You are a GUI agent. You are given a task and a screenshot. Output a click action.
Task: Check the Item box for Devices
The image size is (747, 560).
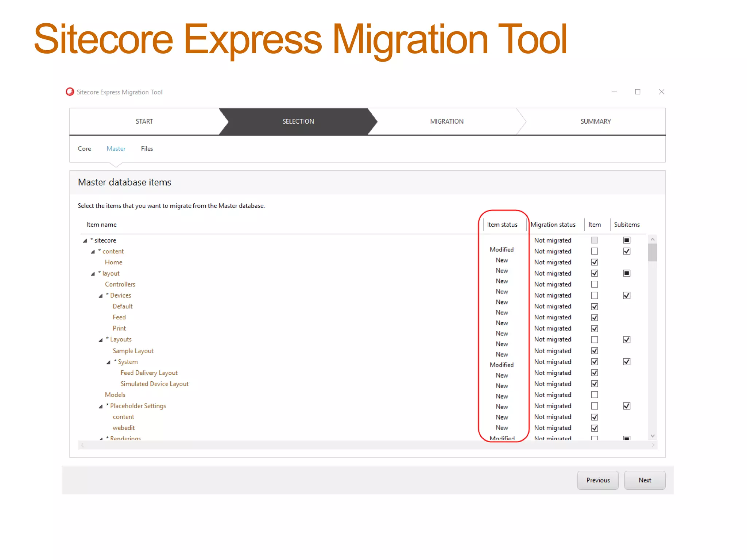(595, 295)
